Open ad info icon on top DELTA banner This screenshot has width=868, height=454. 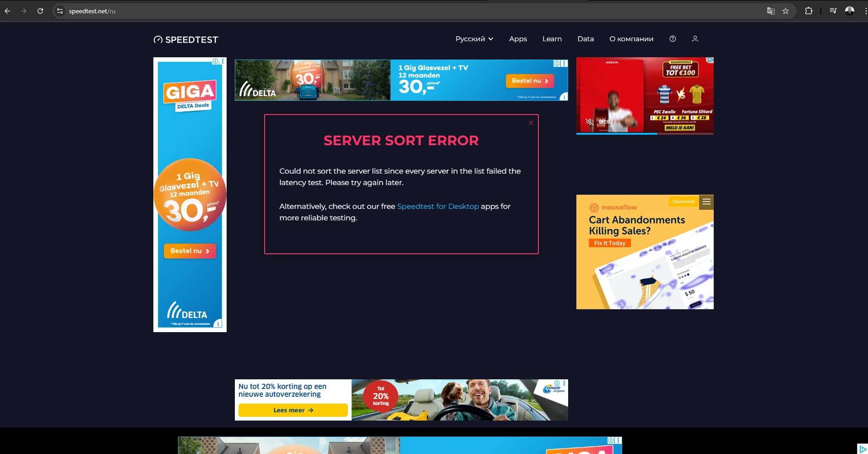[x=557, y=64]
